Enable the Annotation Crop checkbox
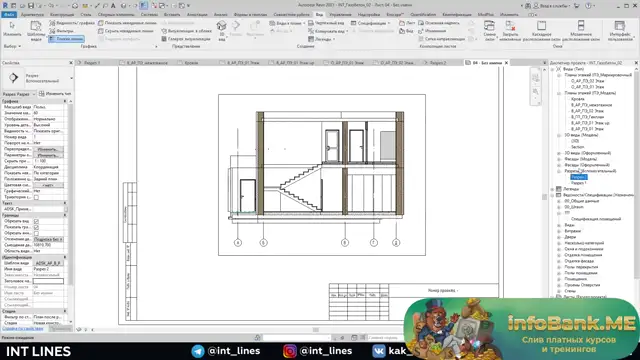Viewport: 640px width, 360px height. pos(36,233)
